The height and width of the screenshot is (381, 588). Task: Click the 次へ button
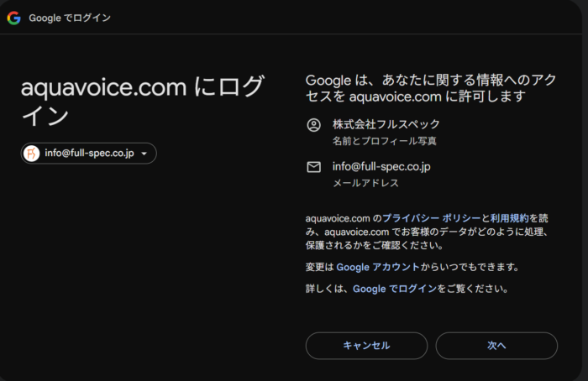tap(496, 346)
